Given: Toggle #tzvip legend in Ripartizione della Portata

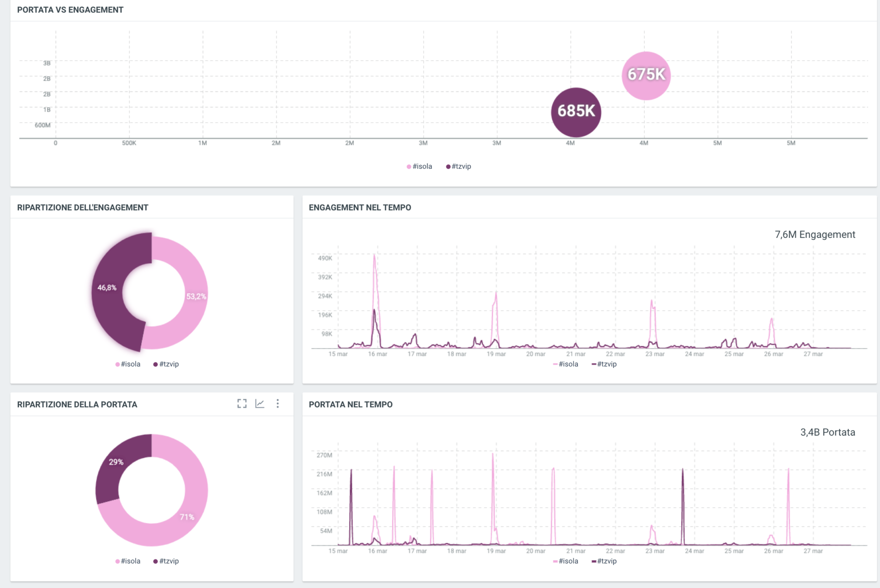Looking at the screenshot, I should (166, 561).
